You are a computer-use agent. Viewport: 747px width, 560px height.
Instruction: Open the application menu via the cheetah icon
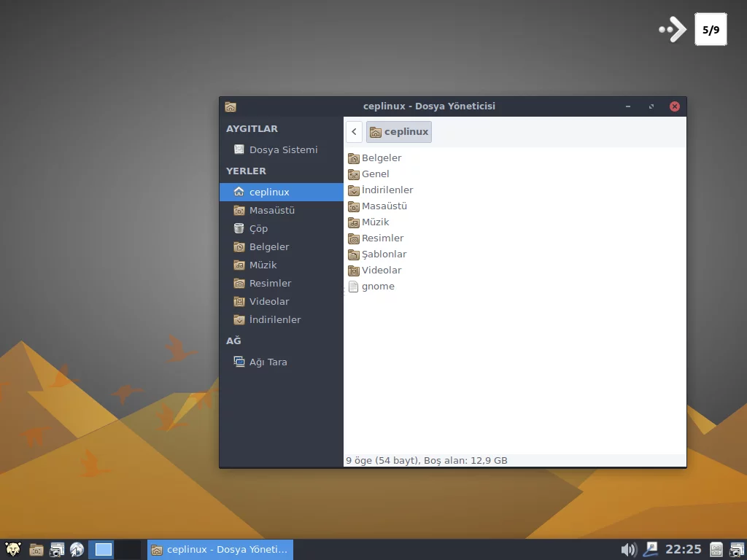point(12,549)
